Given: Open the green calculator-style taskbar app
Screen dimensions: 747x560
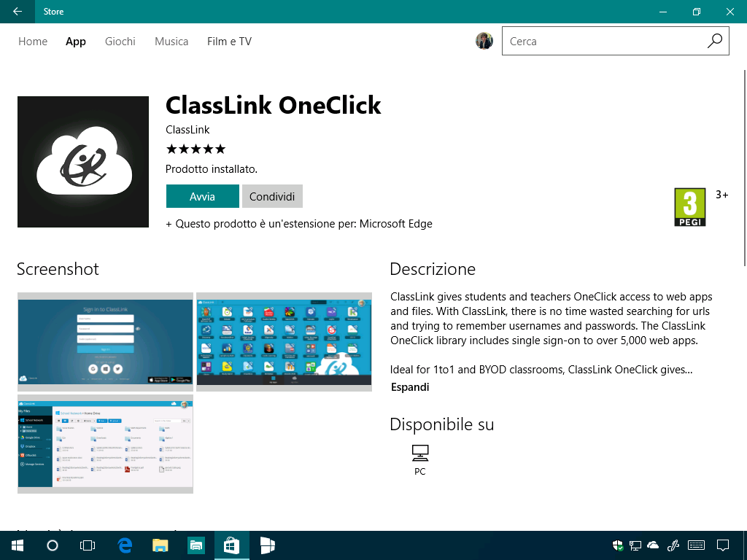Looking at the screenshot, I should tap(196, 545).
